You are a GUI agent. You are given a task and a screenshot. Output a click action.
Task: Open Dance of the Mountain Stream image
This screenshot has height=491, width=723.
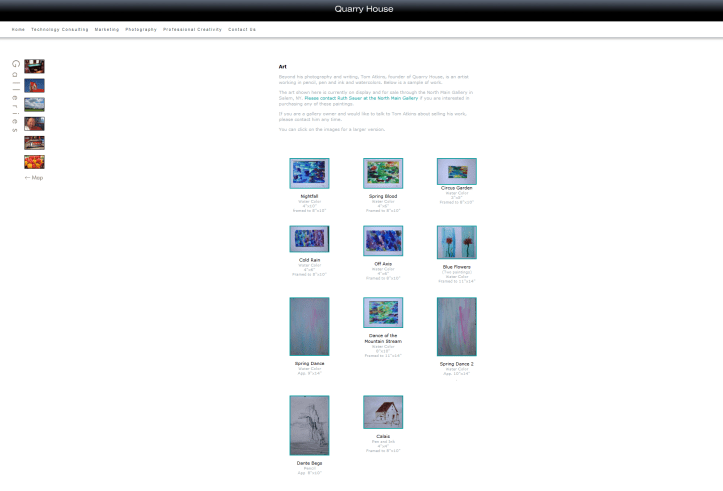383,313
